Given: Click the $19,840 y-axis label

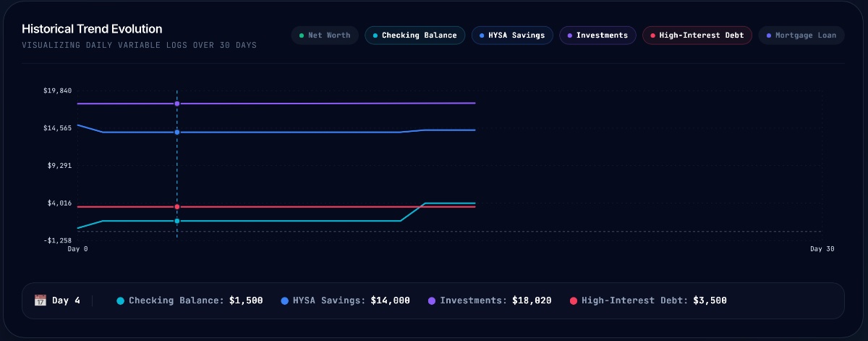Looking at the screenshot, I should [58, 90].
